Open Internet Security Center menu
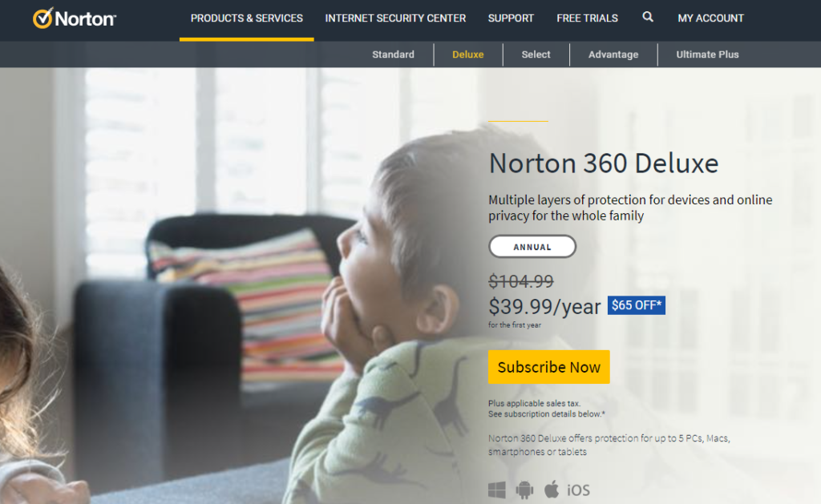 [x=395, y=18]
